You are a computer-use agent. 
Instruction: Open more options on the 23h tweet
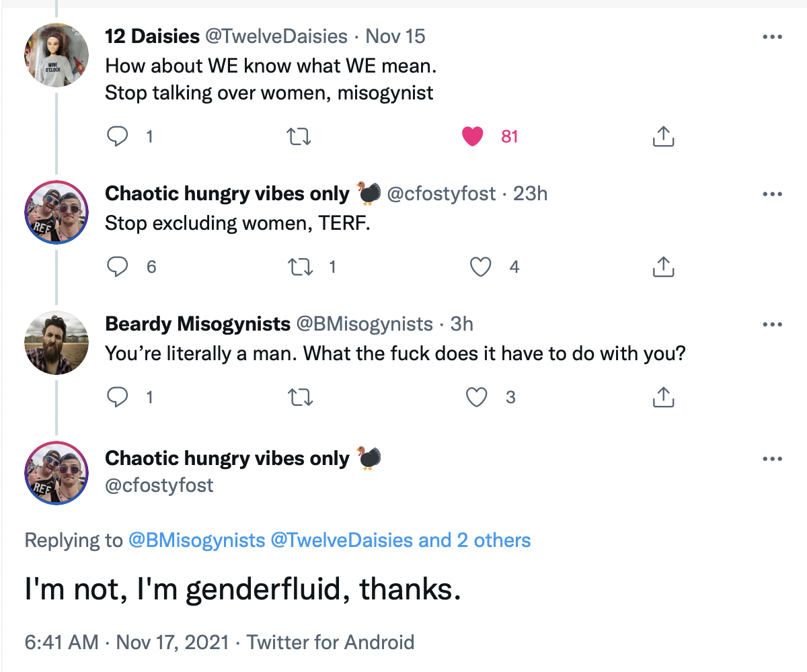[772, 194]
